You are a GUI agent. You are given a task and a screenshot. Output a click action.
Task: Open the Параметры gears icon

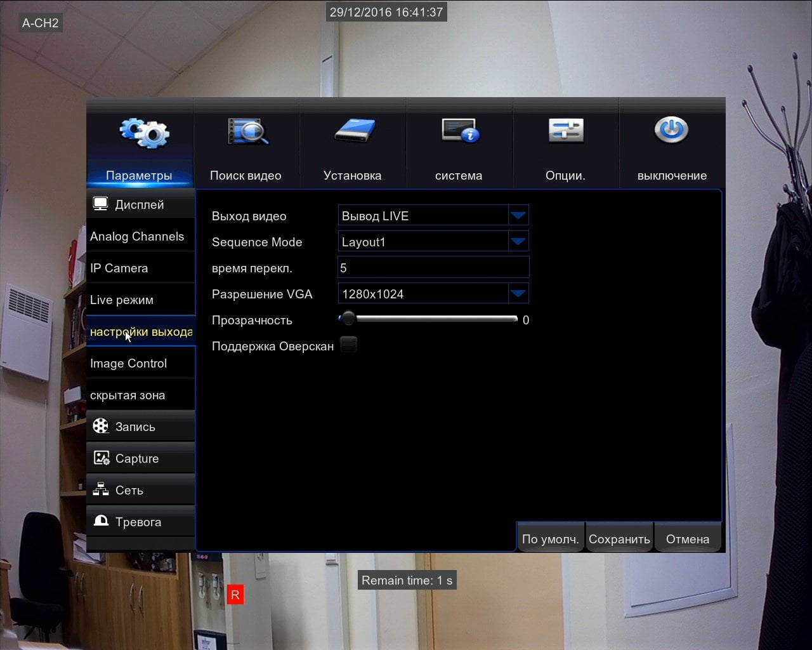(x=144, y=133)
